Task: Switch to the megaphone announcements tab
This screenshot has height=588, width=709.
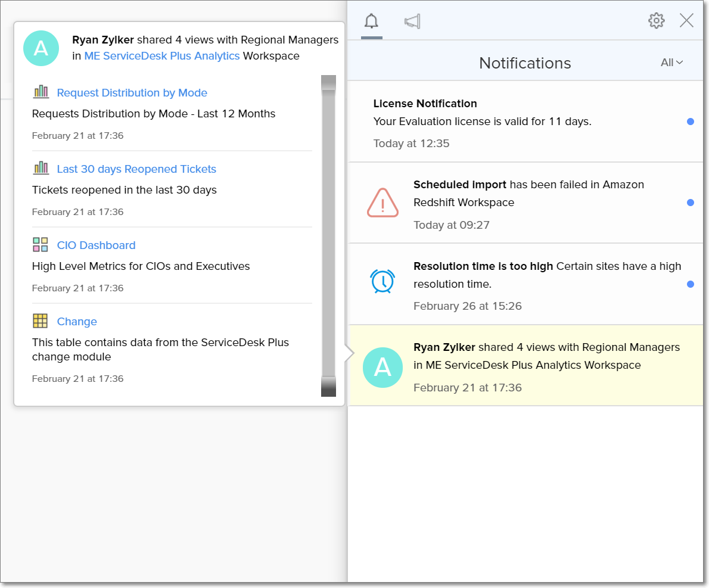Action: tap(412, 22)
